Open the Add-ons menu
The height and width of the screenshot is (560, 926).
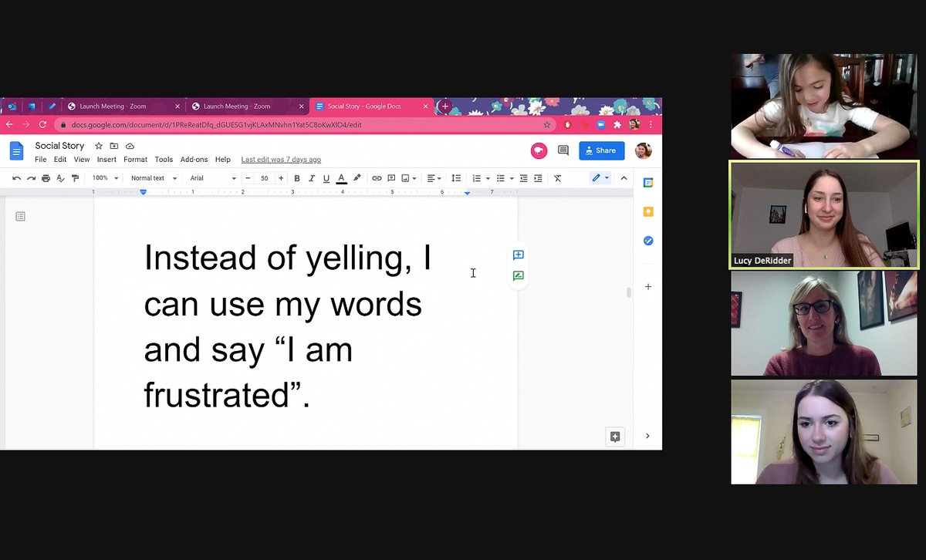[x=194, y=160]
